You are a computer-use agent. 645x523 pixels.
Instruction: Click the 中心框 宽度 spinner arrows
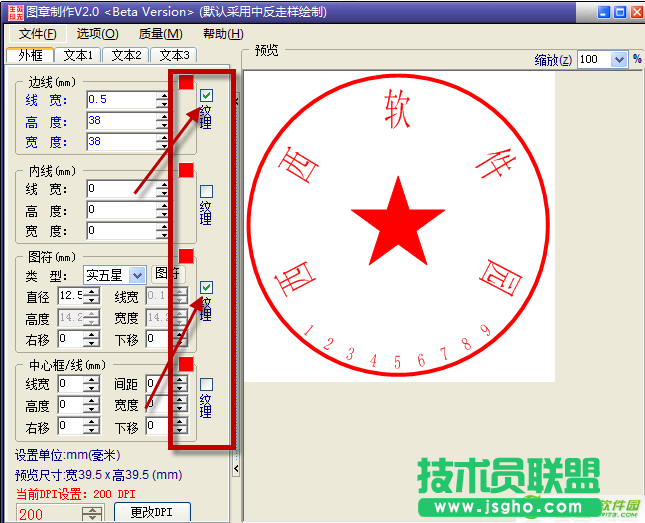tap(180, 405)
